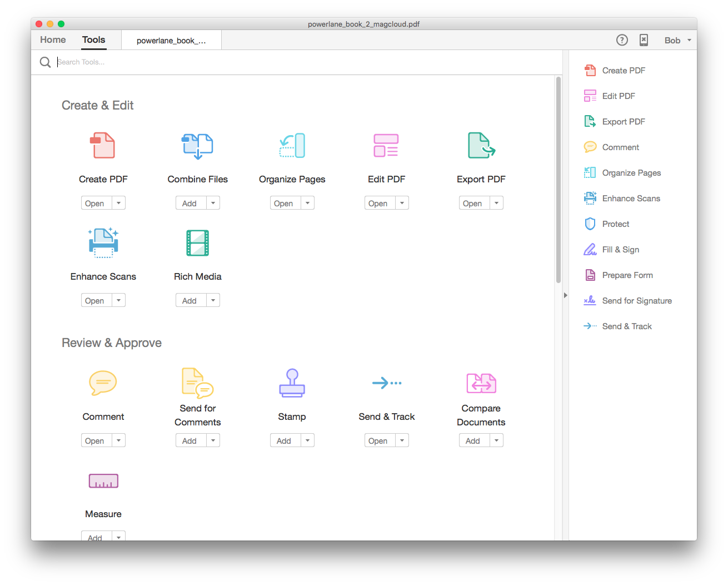Click the Stamp tool icon
Viewport: 728px width, 585px height.
pyautogui.click(x=292, y=383)
